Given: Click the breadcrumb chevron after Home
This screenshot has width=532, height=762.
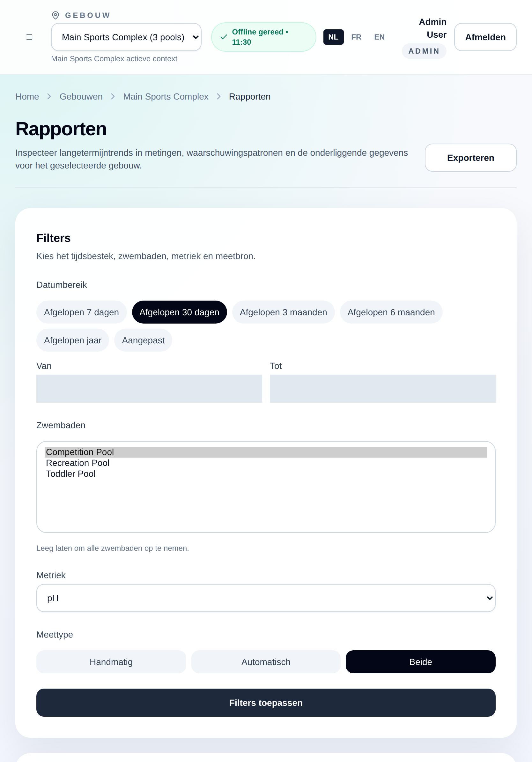Looking at the screenshot, I should tap(49, 97).
